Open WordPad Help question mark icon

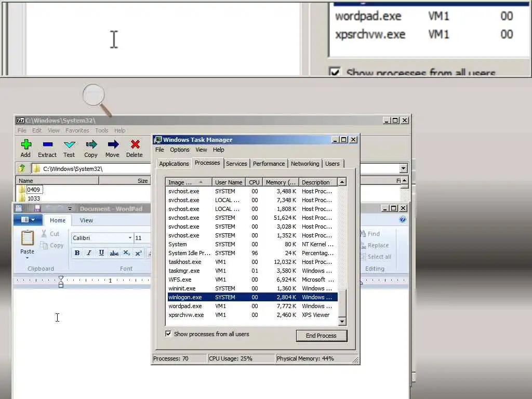(403, 220)
